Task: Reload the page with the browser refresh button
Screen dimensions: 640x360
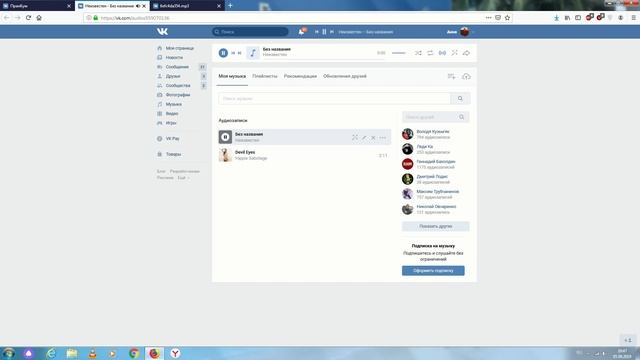Action: [x=28, y=18]
